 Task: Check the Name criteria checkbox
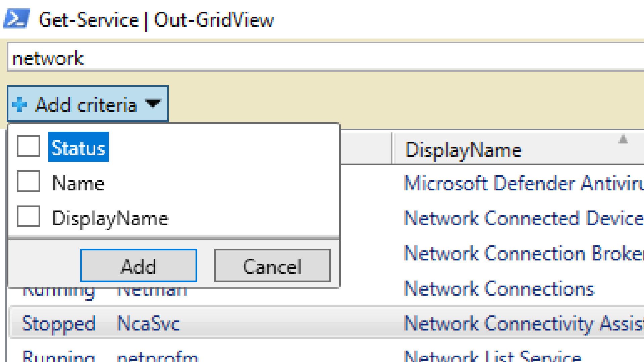pos(29,181)
